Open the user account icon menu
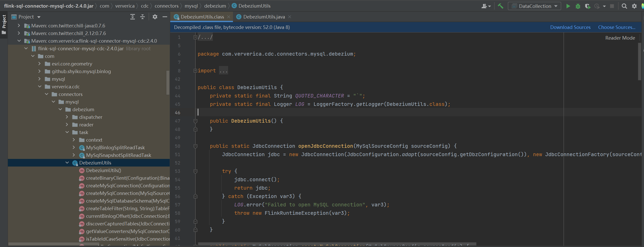This screenshot has width=644, height=247. 486,6
